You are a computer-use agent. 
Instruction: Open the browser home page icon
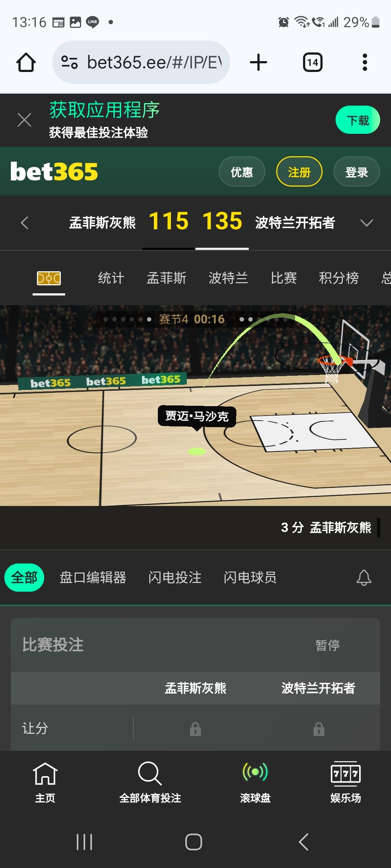point(26,62)
